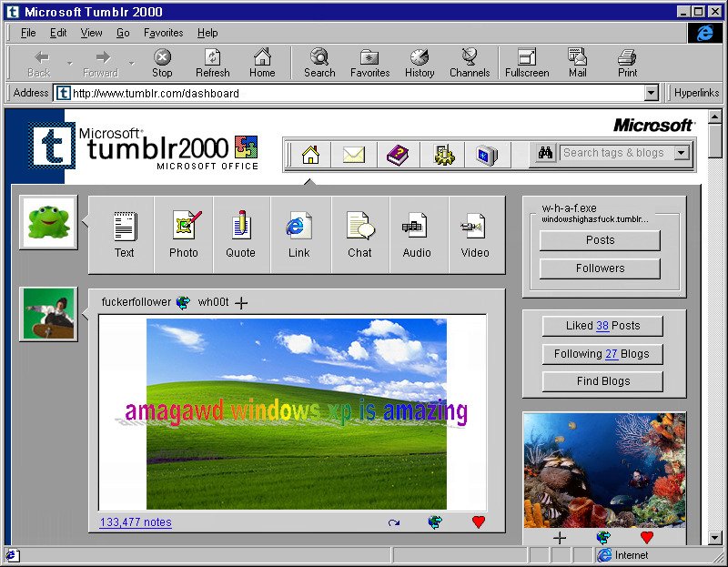Print the current page
The image size is (728, 567).
[627, 63]
